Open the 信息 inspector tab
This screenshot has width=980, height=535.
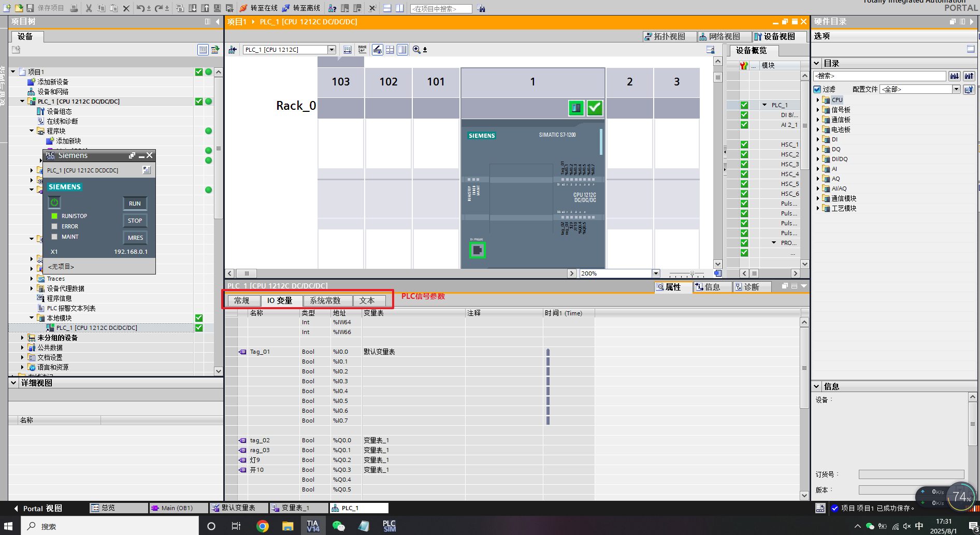coord(712,287)
